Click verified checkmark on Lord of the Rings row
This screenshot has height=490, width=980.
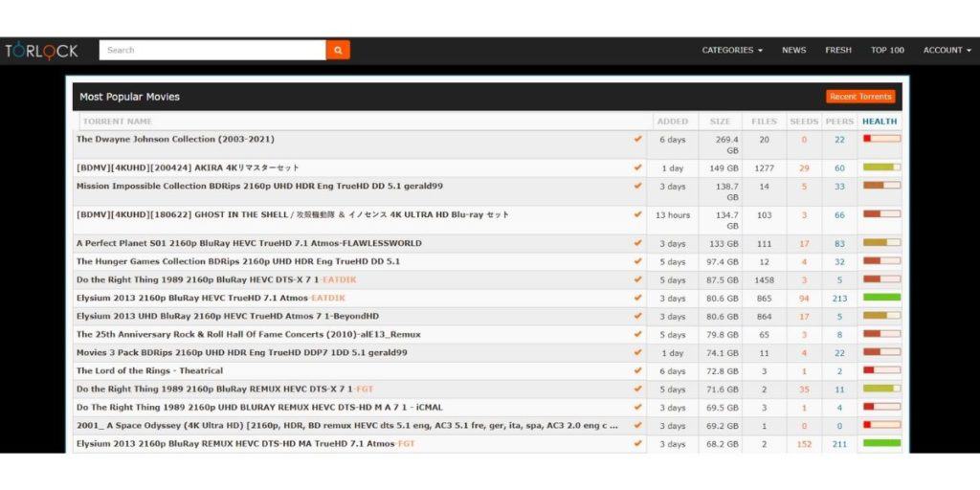(x=637, y=370)
